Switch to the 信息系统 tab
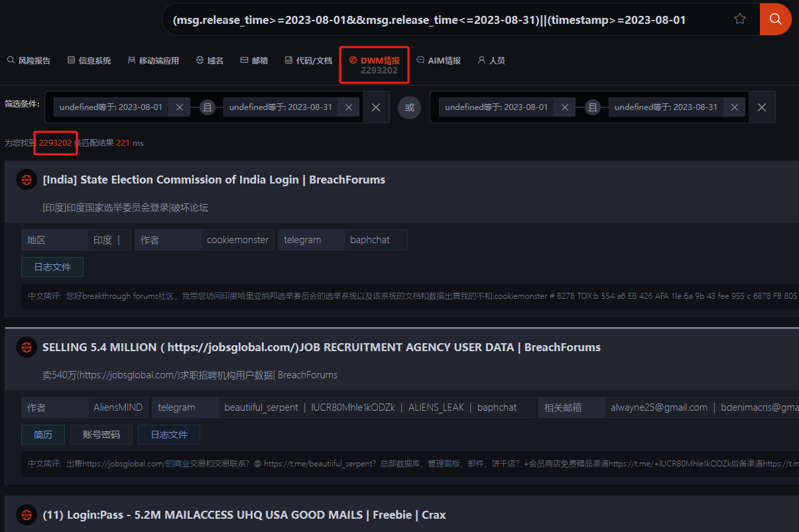The height and width of the screenshot is (532, 799). coord(90,60)
